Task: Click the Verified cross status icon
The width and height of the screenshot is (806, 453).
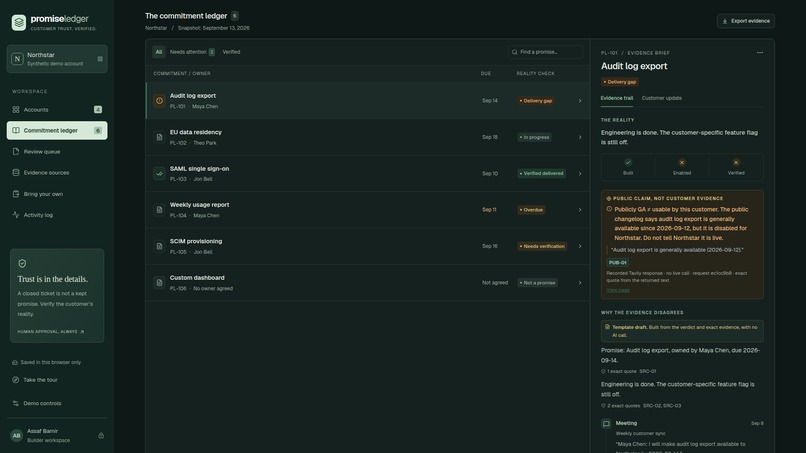Action: pos(736,162)
